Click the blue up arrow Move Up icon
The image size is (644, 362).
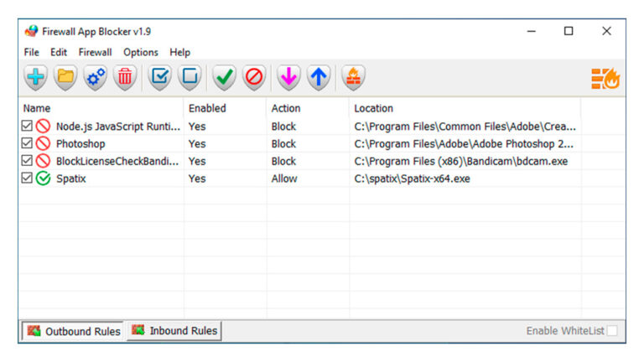pos(319,77)
